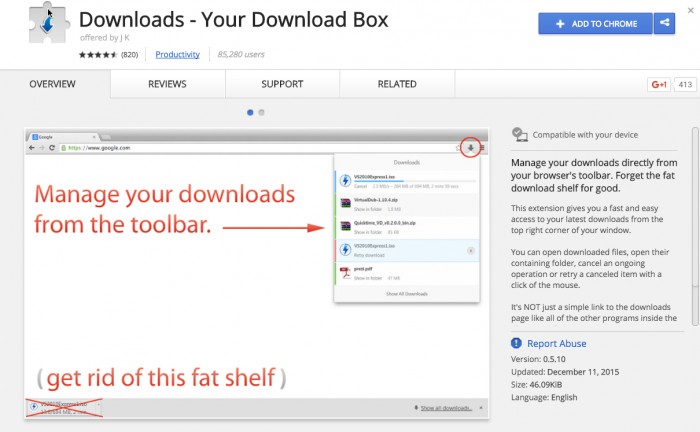700x432 pixels.
Task: Click the VirtualDub zip download entry
Action: (x=407, y=204)
